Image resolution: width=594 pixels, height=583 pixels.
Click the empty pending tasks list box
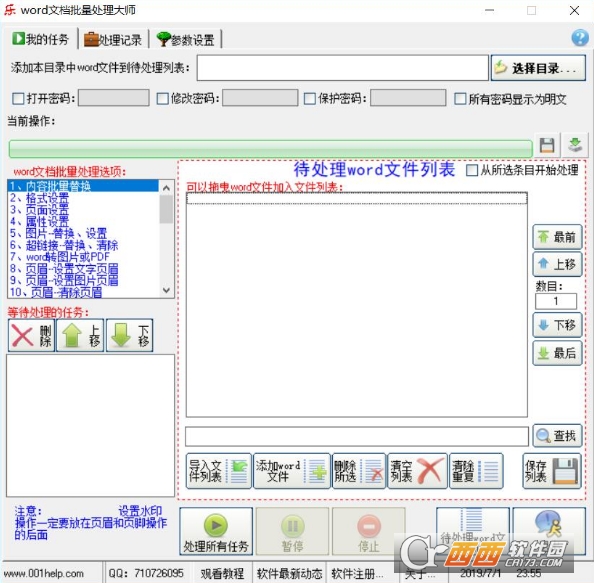coord(91,425)
